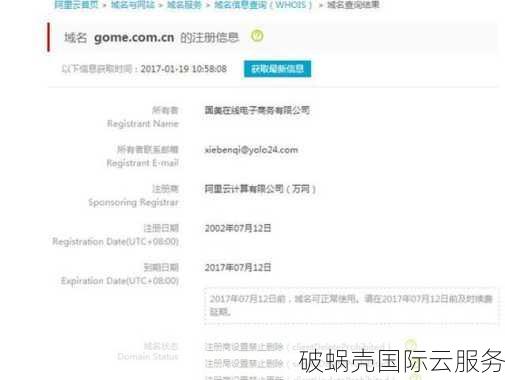Click the Registrant E-mail label
This screenshot has width=505, height=380.
[x=142, y=163]
